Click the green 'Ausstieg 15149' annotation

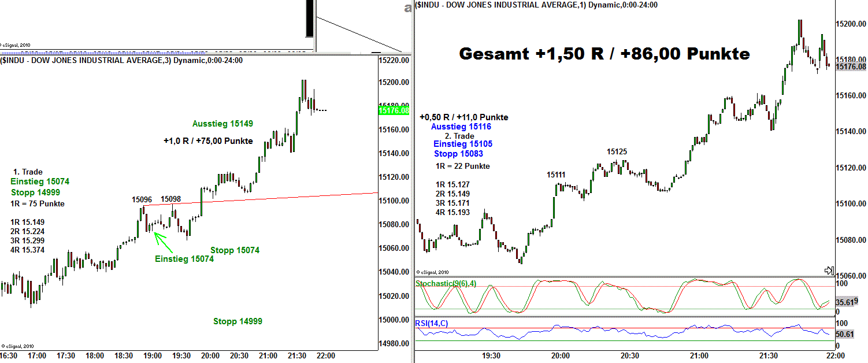[x=222, y=124]
